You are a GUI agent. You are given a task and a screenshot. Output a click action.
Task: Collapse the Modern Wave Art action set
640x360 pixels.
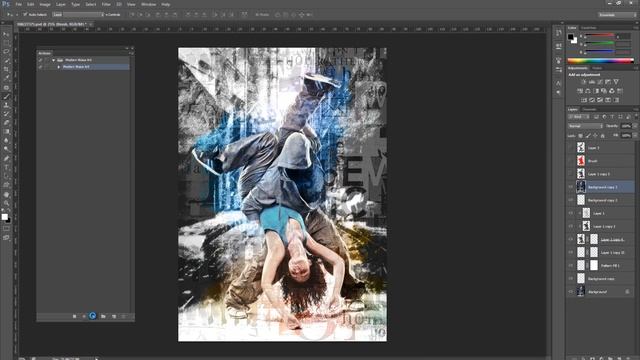[x=53, y=60]
